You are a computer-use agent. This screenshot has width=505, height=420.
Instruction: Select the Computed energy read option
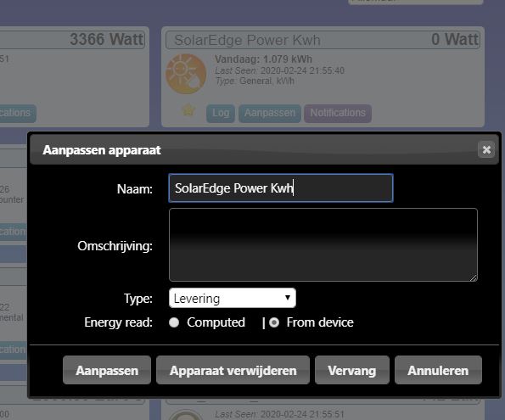(174, 322)
